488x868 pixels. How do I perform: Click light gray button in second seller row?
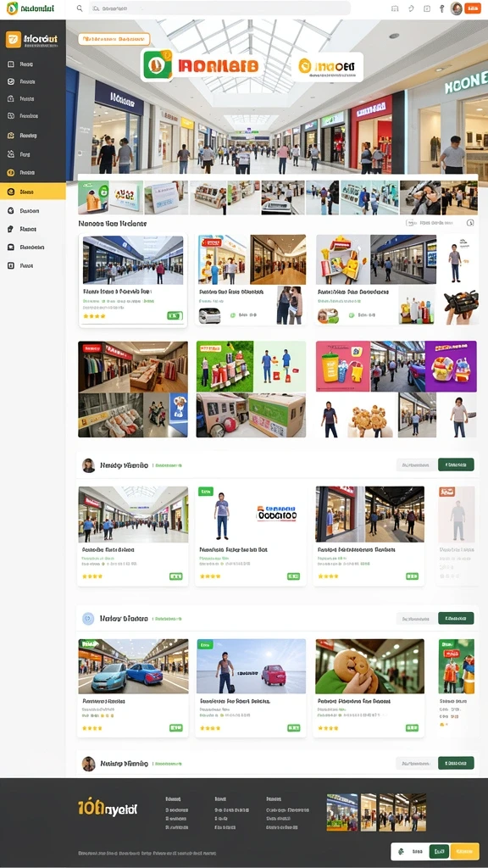pos(416,618)
